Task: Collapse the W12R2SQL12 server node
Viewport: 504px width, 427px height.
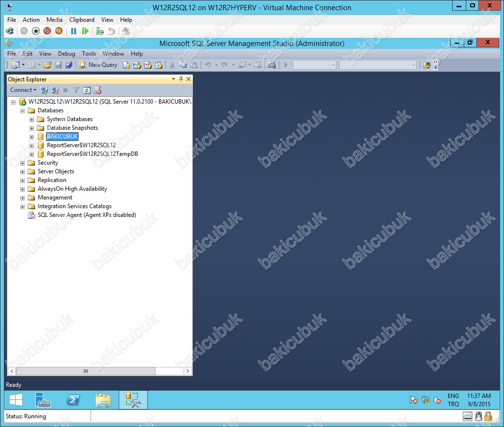Action: click(x=13, y=102)
